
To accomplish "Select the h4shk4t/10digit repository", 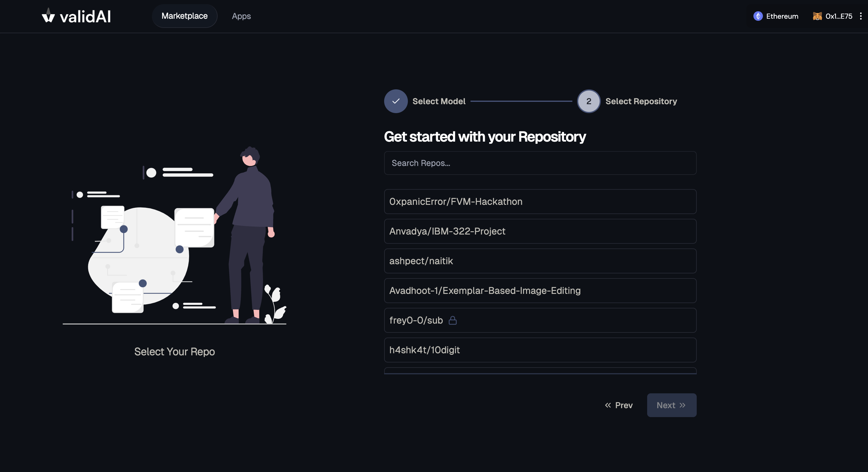I will 540,350.
